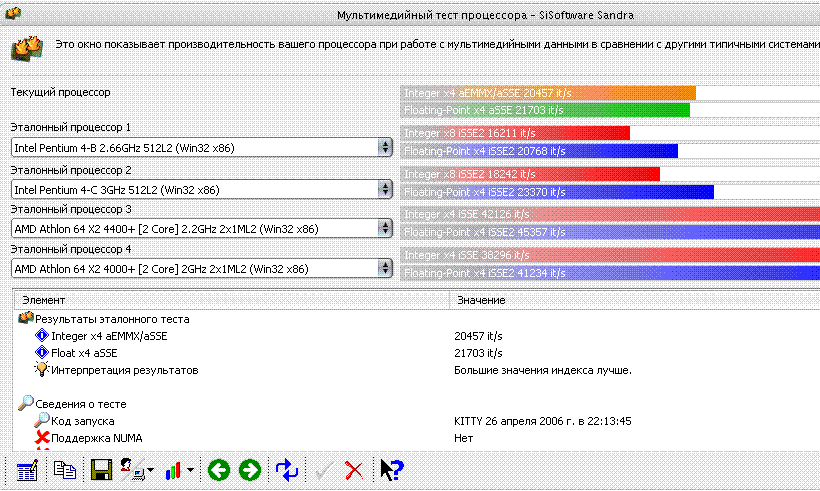Click the magnifier icon beside Сведения о тесте
Screen dimensions: 820x491
pyautogui.click(x=26, y=403)
